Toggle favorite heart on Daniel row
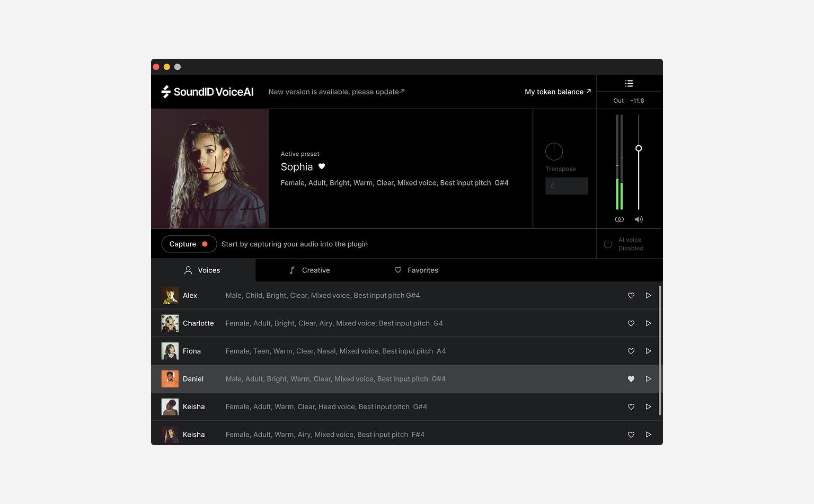Screen dimensions: 814x504 [631, 379]
